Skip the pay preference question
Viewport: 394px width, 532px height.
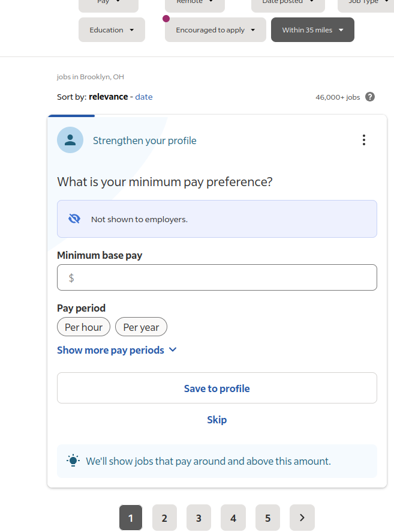point(217,420)
